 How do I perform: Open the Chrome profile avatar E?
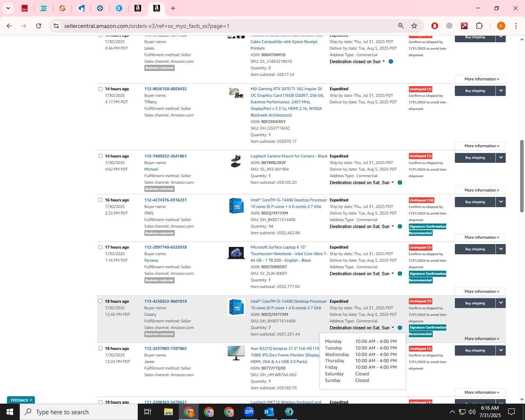tap(501, 26)
